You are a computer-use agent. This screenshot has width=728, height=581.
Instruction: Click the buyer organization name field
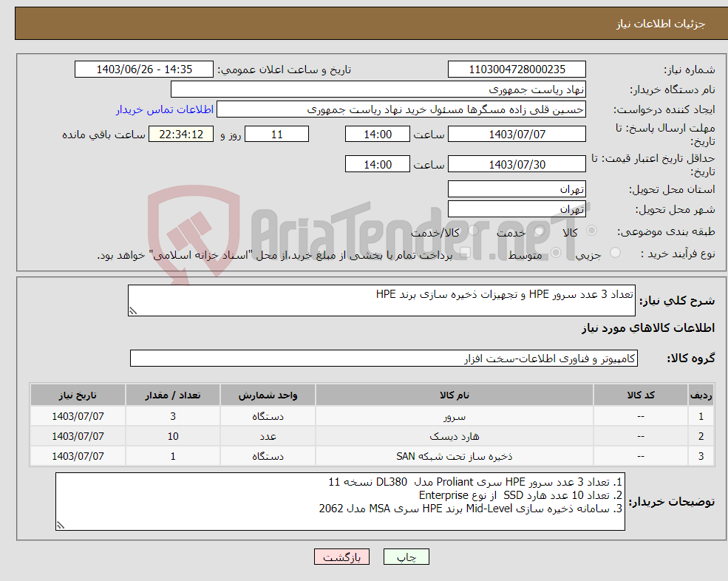(x=378, y=89)
